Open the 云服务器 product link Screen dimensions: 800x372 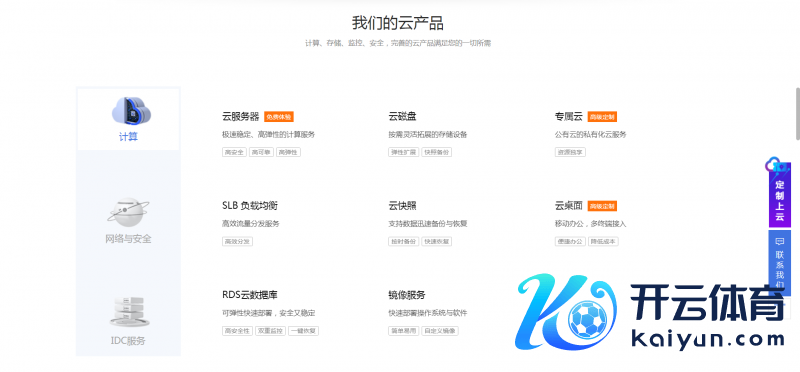point(241,116)
